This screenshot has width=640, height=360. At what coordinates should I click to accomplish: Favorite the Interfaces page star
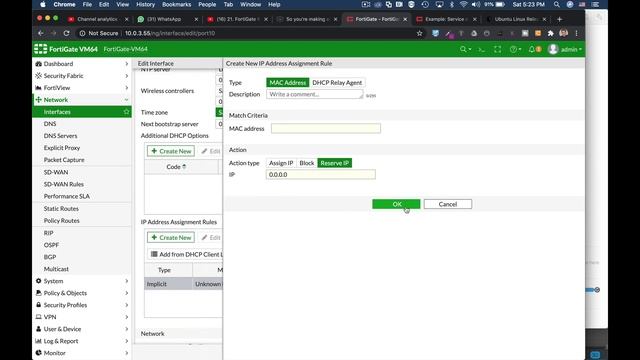coord(126,112)
